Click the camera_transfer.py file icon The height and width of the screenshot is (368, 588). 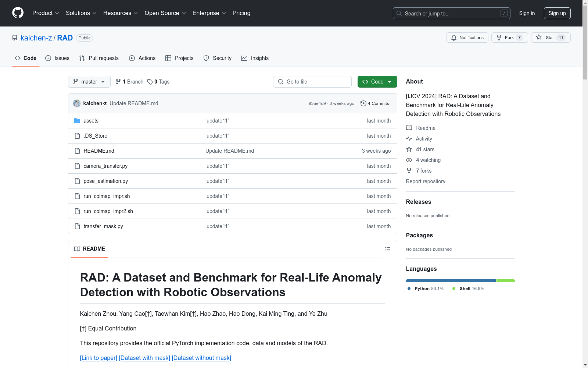coord(77,166)
